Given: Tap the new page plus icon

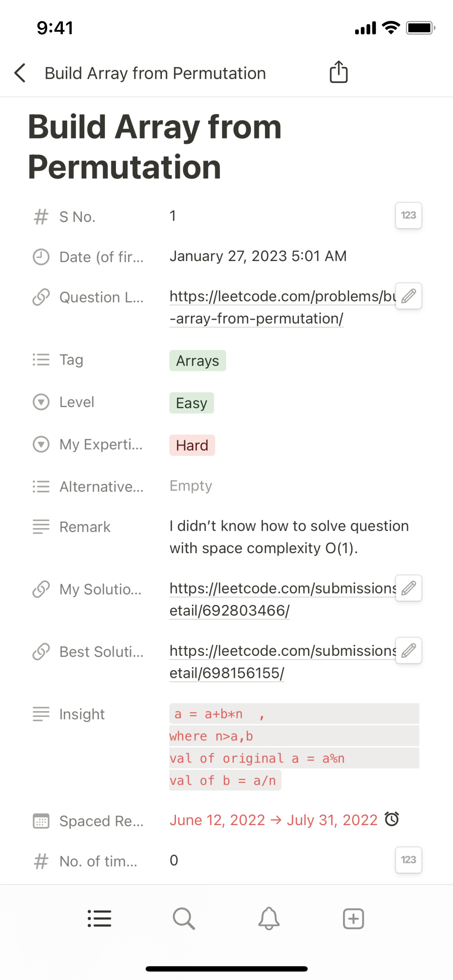Looking at the screenshot, I should (353, 919).
